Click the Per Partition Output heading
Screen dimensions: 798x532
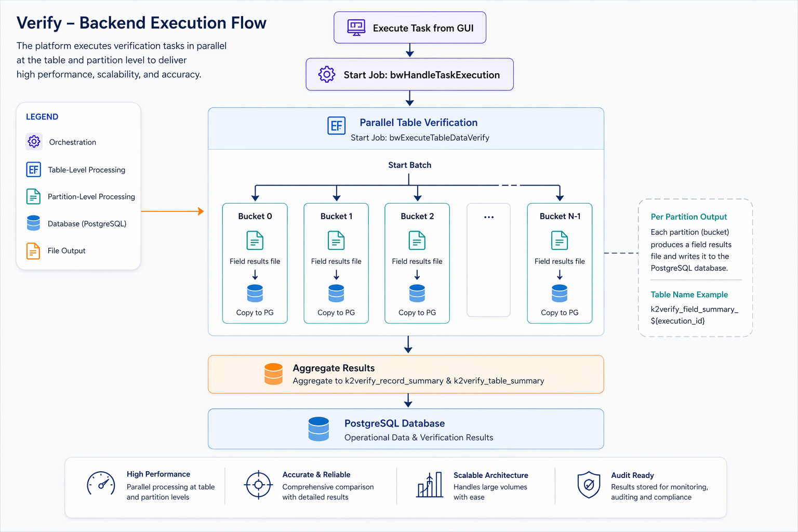pos(689,217)
